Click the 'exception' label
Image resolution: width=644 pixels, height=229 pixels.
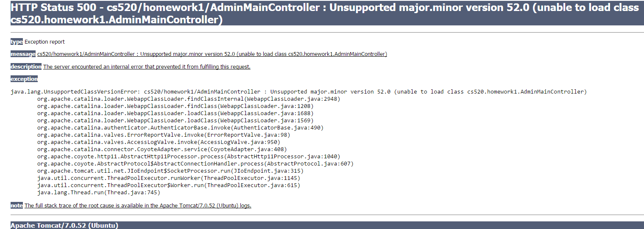tap(24, 79)
